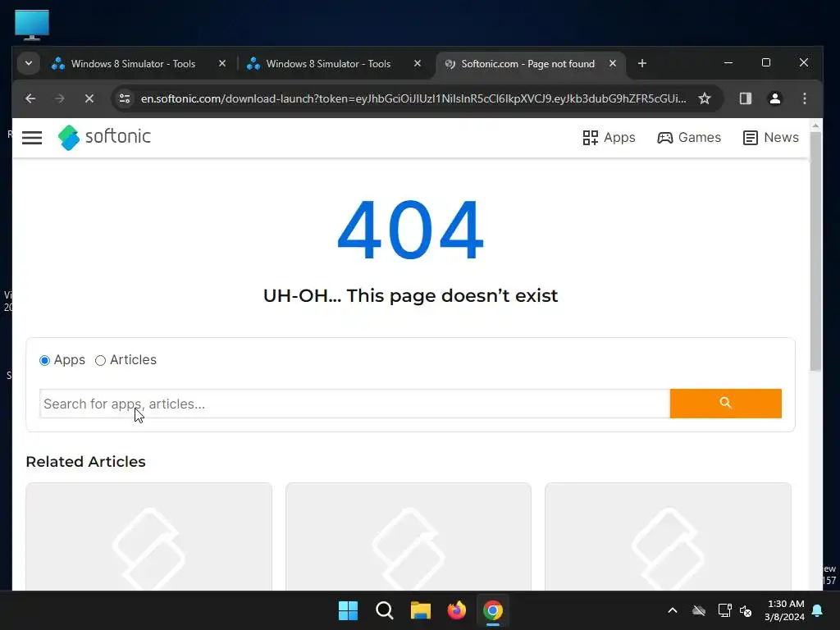Click the scrollbar up arrow

[815, 126]
